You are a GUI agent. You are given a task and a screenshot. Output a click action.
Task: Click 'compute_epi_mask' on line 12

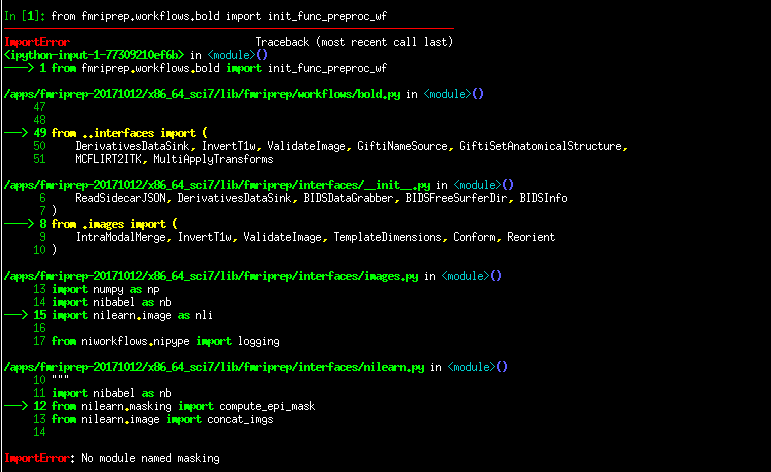coord(267,406)
